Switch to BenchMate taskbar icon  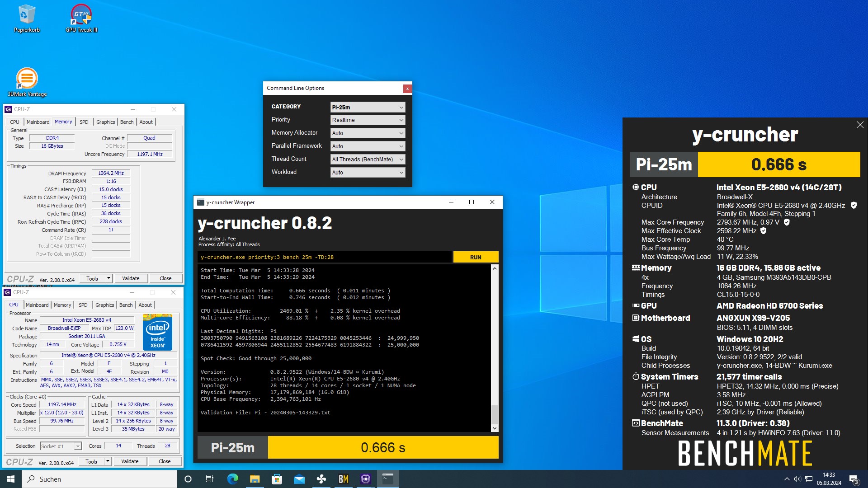[343, 479]
